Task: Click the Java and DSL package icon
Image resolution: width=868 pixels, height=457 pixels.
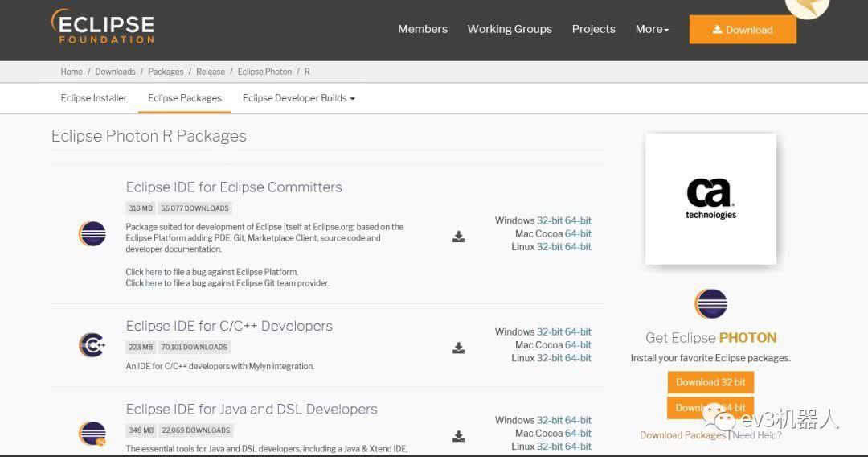Action: 92,434
